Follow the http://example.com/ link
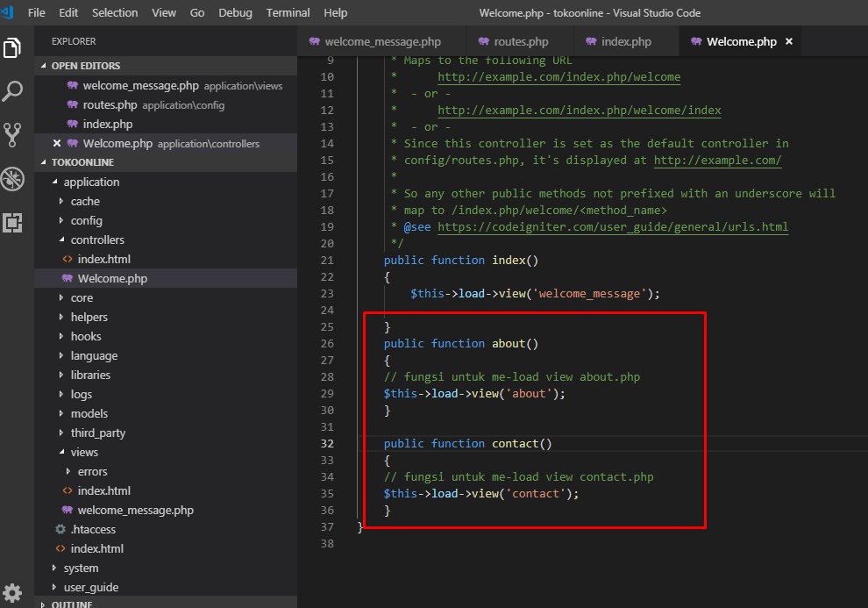This screenshot has height=608, width=868. tap(717, 160)
